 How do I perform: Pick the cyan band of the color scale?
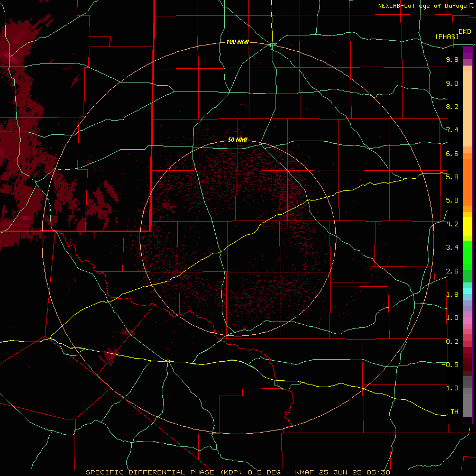(467, 291)
